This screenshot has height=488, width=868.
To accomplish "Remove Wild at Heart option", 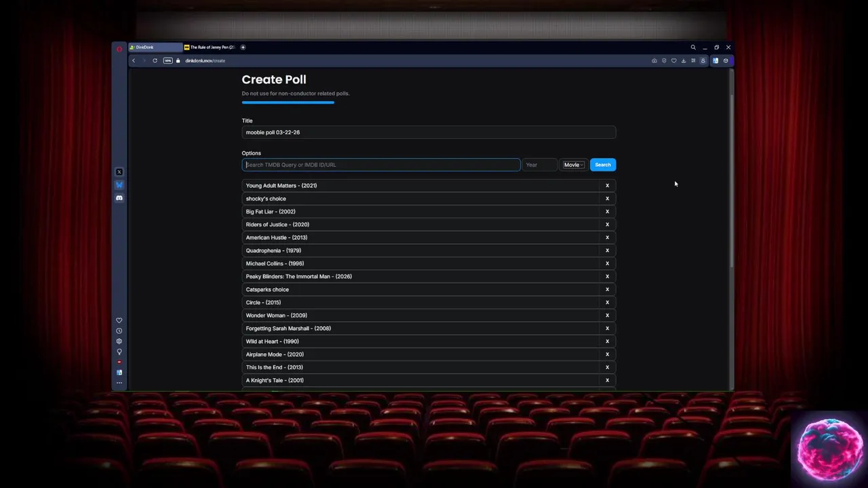I will (x=608, y=342).
